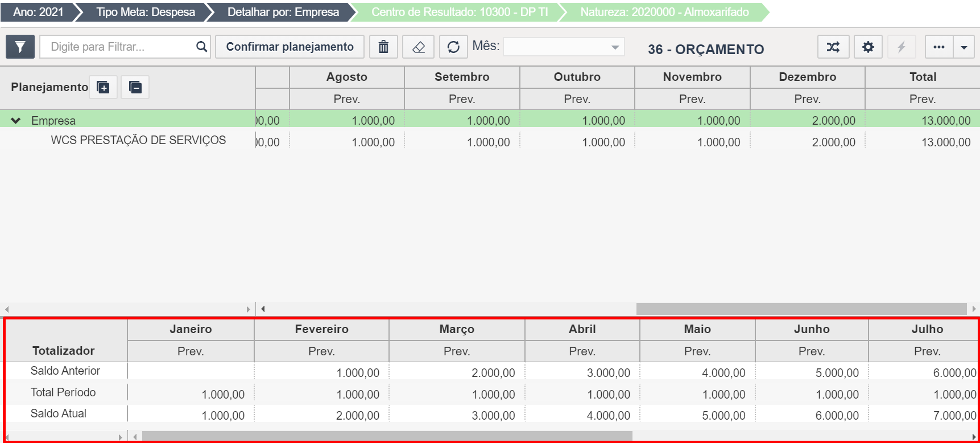This screenshot has width=980, height=443.
Task: Click Confirmar planejamento button
Action: point(290,47)
